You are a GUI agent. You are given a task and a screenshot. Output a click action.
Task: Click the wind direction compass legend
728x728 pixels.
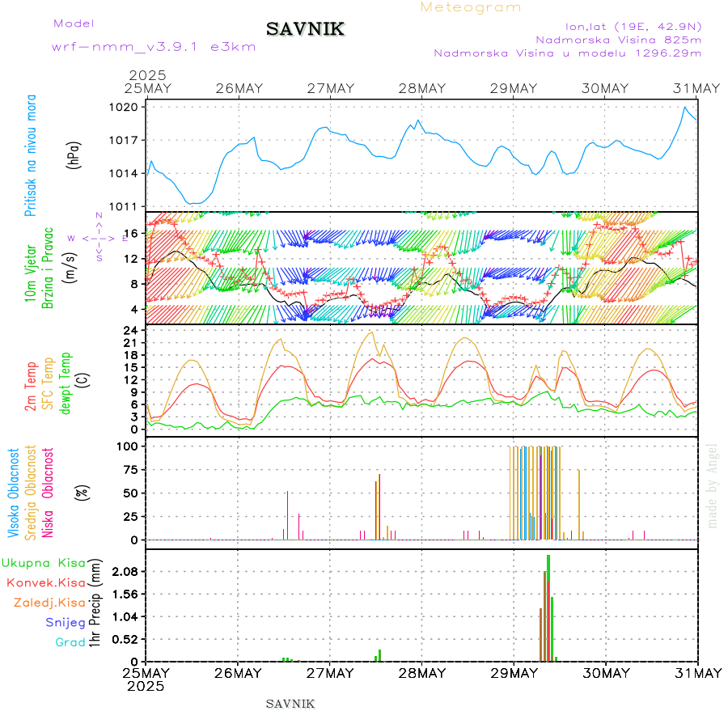(98, 238)
